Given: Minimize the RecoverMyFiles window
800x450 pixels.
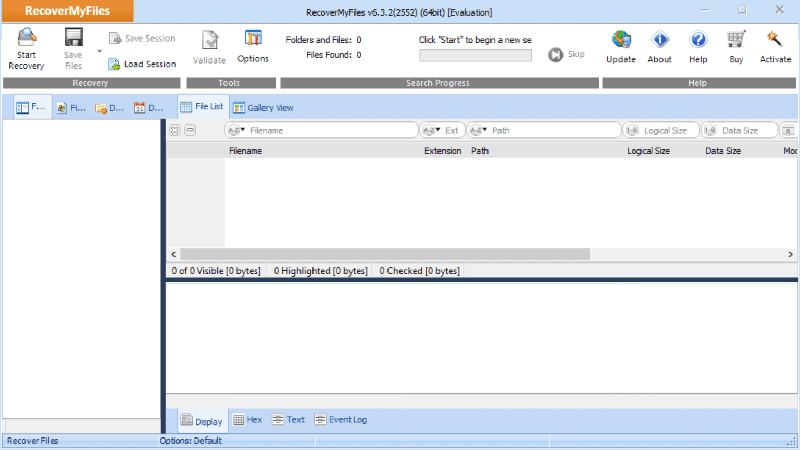Looking at the screenshot, I should pos(705,10).
